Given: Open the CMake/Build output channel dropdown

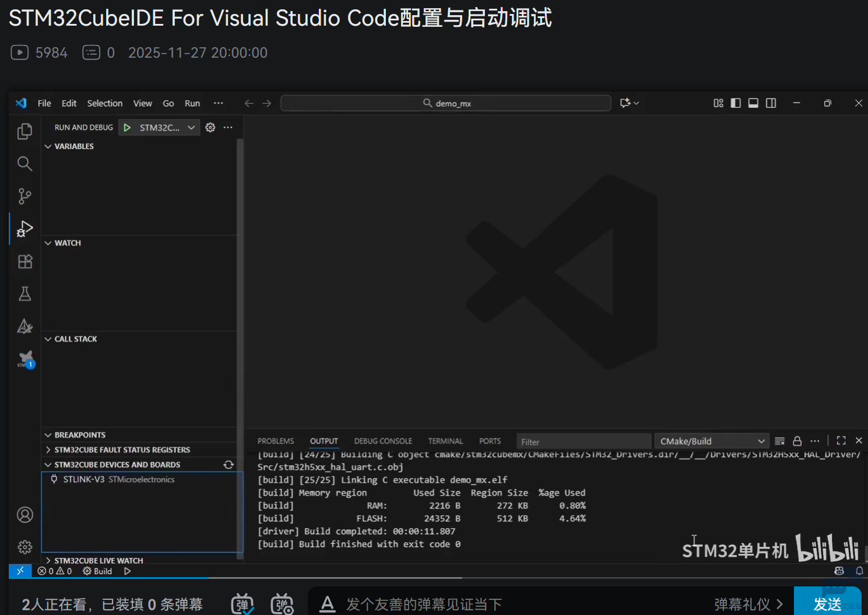Looking at the screenshot, I should pos(711,441).
